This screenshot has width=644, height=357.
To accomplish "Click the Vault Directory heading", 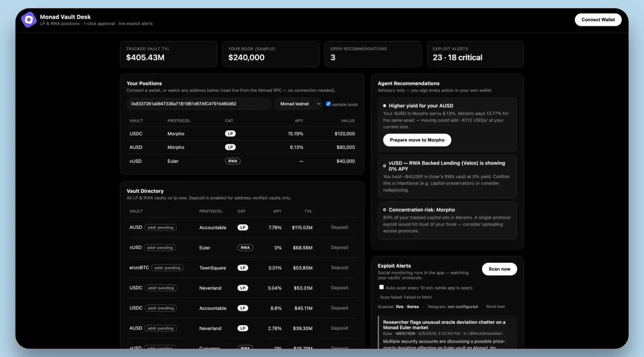I will (145, 191).
